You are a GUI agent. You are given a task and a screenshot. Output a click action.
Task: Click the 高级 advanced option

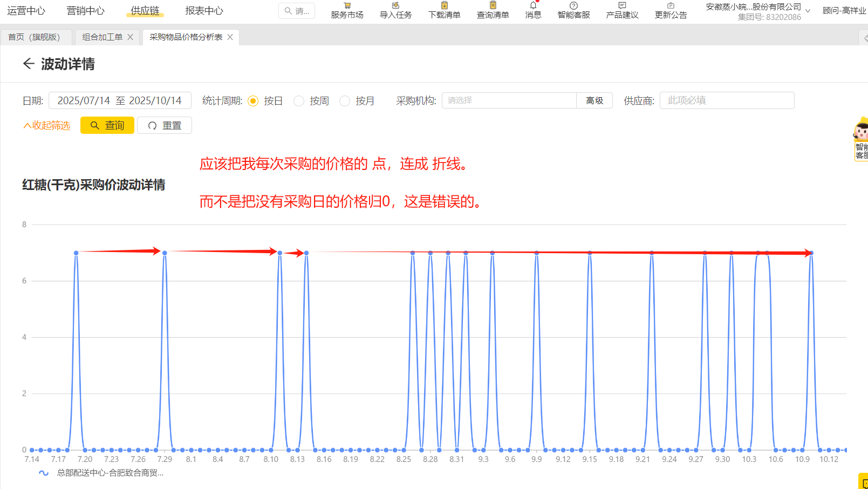(x=594, y=100)
